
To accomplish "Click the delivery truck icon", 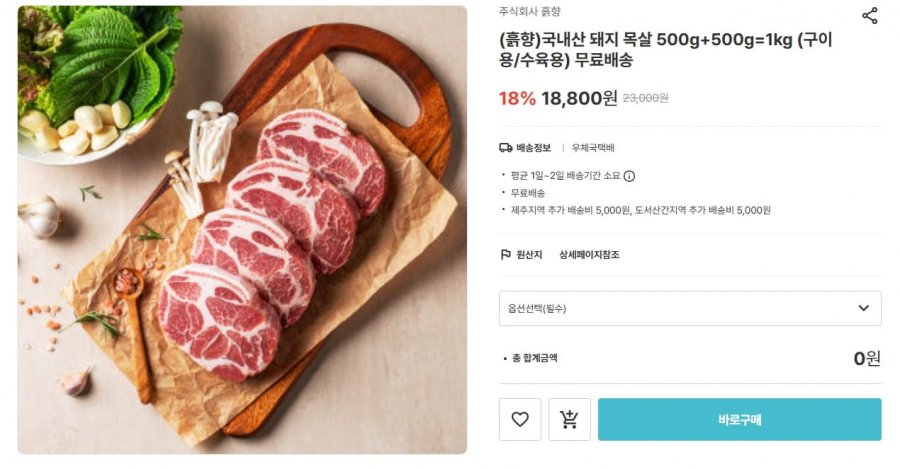I will pyautogui.click(x=506, y=148).
